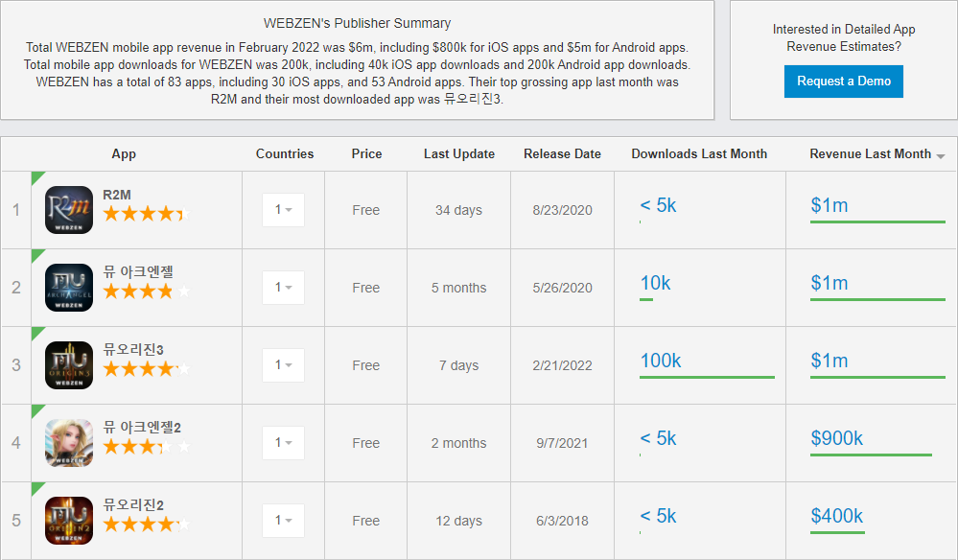Click the green corner flag on R2M row
The image size is (958, 560).
[x=36, y=177]
